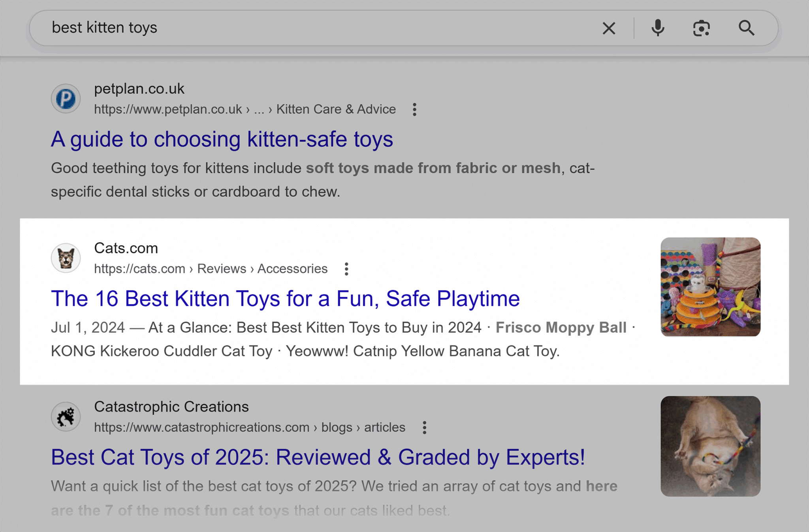Open search by image camera icon
The image size is (809, 532).
pos(702,28)
